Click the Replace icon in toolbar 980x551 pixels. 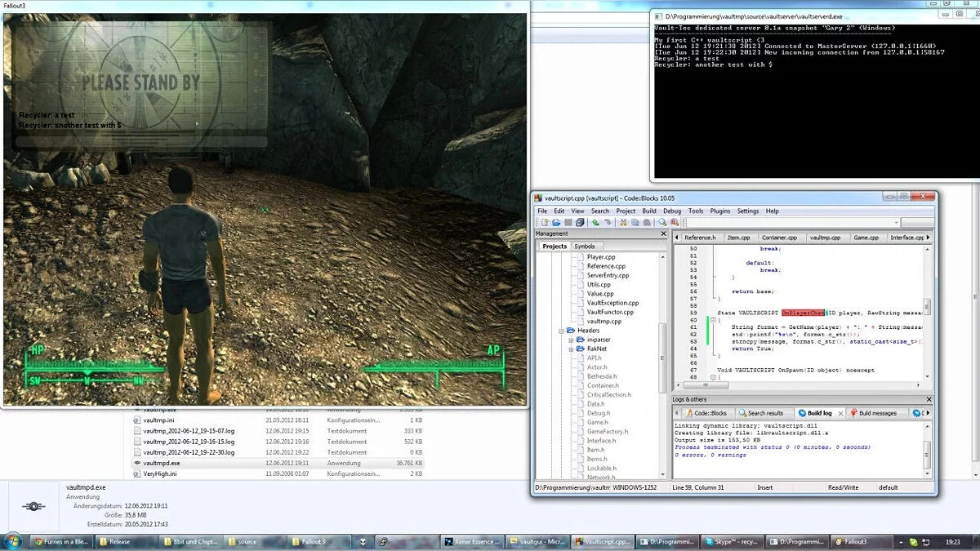click(675, 222)
